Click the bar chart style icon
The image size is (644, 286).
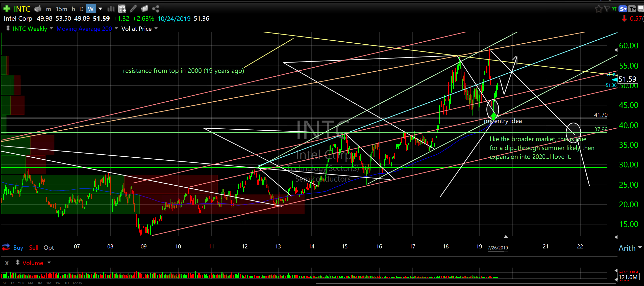click(111, 9)
